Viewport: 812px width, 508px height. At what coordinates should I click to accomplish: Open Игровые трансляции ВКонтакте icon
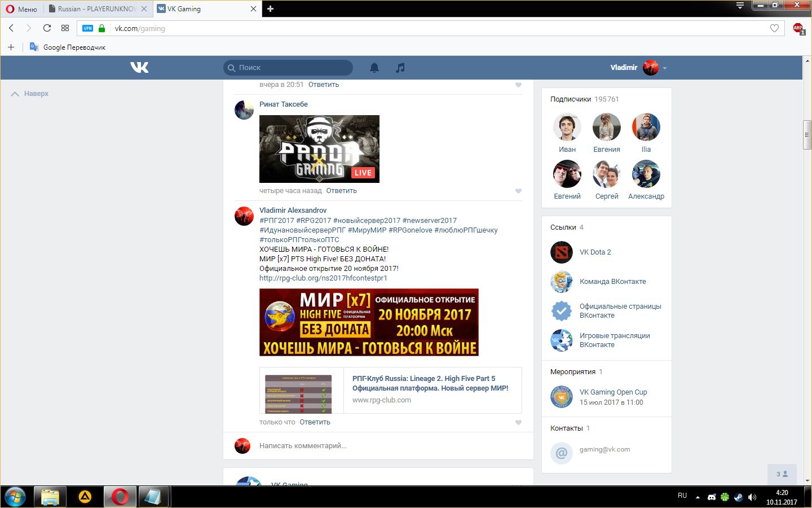pos(561,340)
